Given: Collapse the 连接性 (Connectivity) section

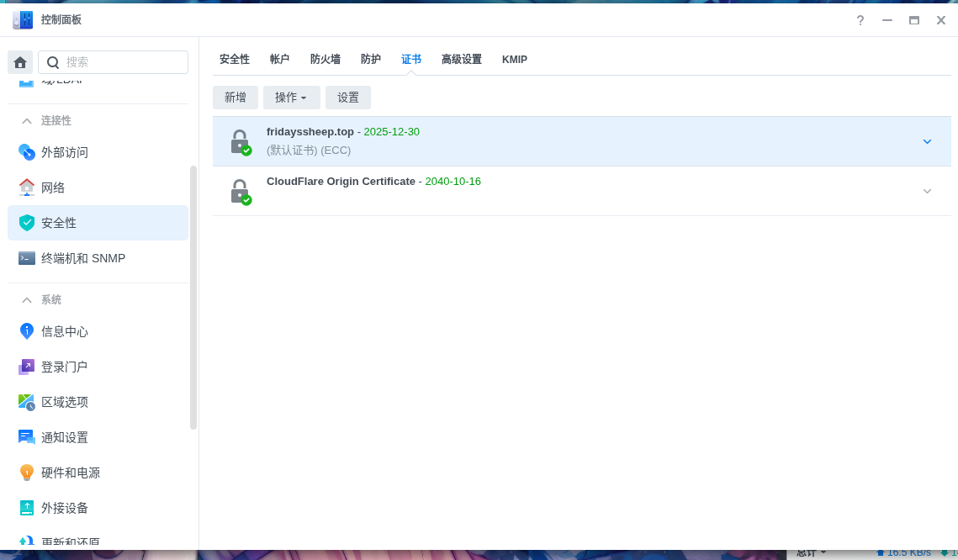Looking at the screenshot, I should coord(27,121).
